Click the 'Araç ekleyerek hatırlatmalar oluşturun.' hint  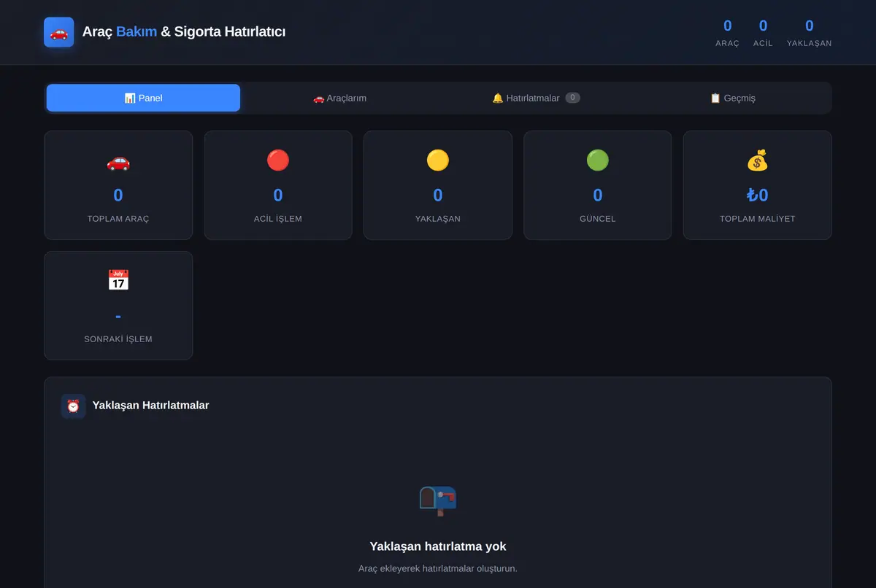(x=438, y=568)
